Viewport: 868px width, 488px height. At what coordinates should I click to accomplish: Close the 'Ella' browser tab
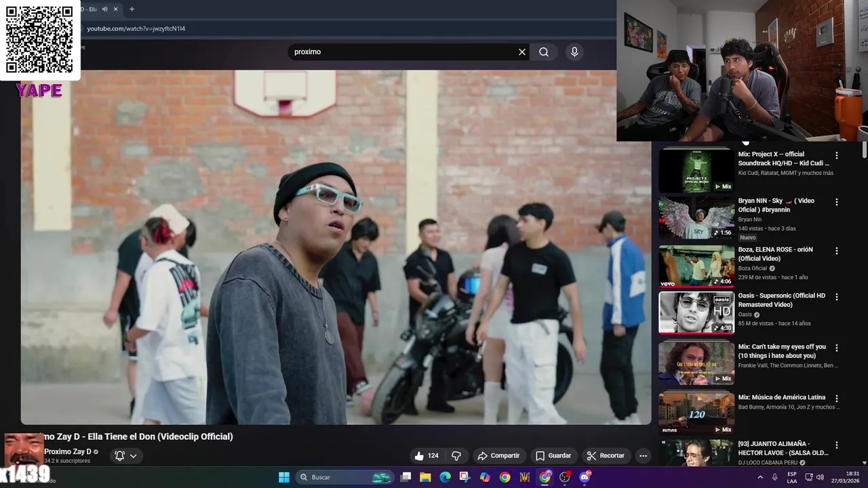click(x=116, y=9)
